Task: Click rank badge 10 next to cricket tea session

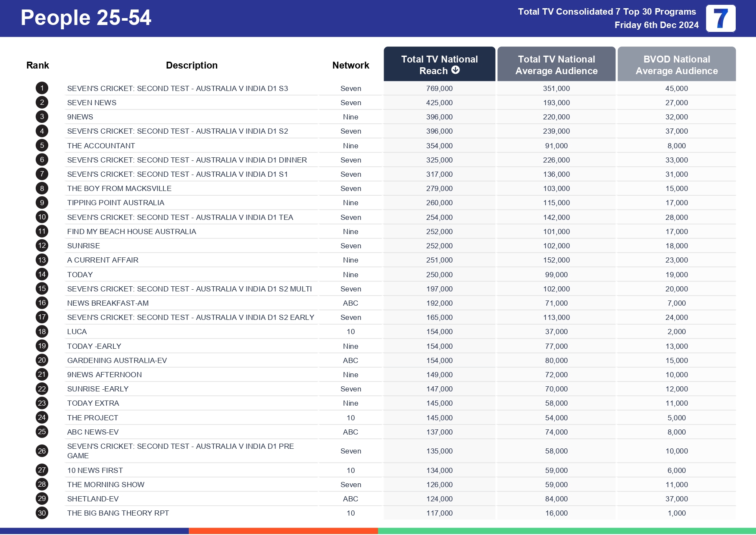Action: pyautogui.click(x=41, y=217)
